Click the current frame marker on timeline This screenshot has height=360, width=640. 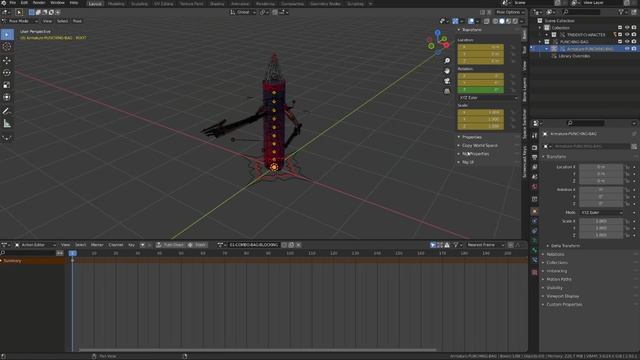[73, 253]
